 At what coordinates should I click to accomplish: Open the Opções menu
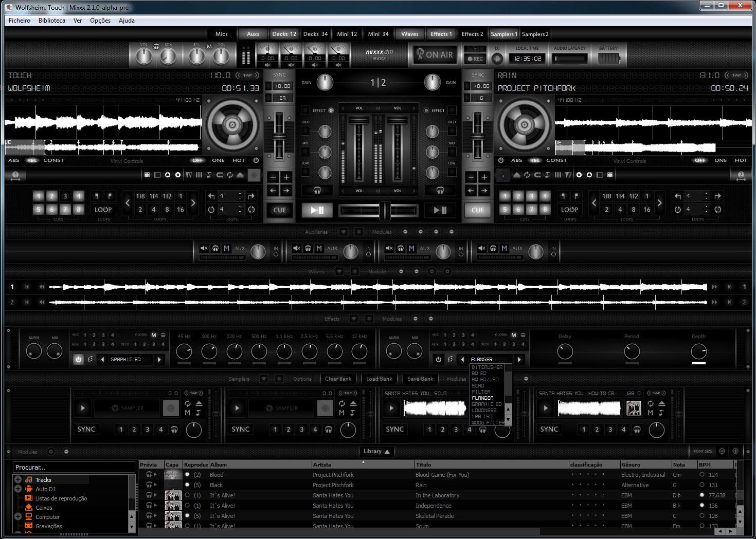click(100, 21)
